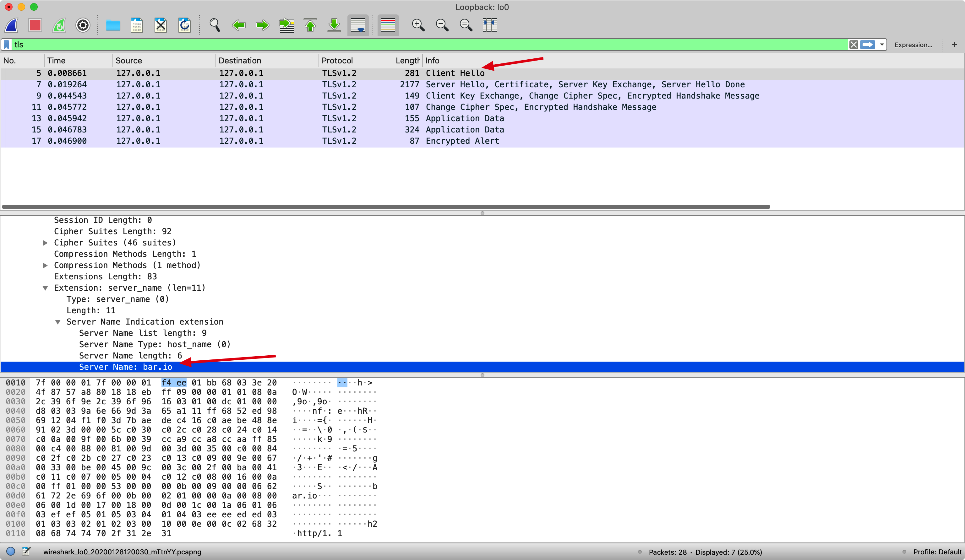Sort by the Info column header
This screenshot has width=965, height=560.
(432, 61)
